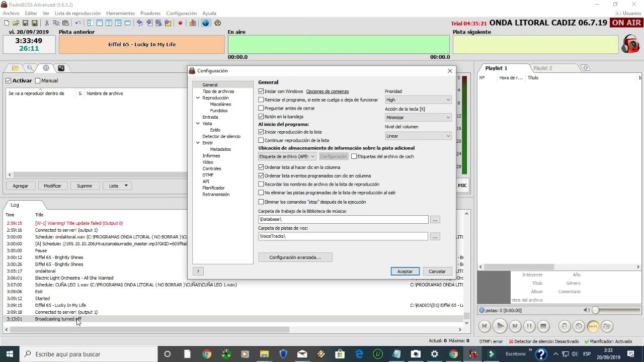Open the file browser folder tab
644x362 pixels.
(15, 68)
